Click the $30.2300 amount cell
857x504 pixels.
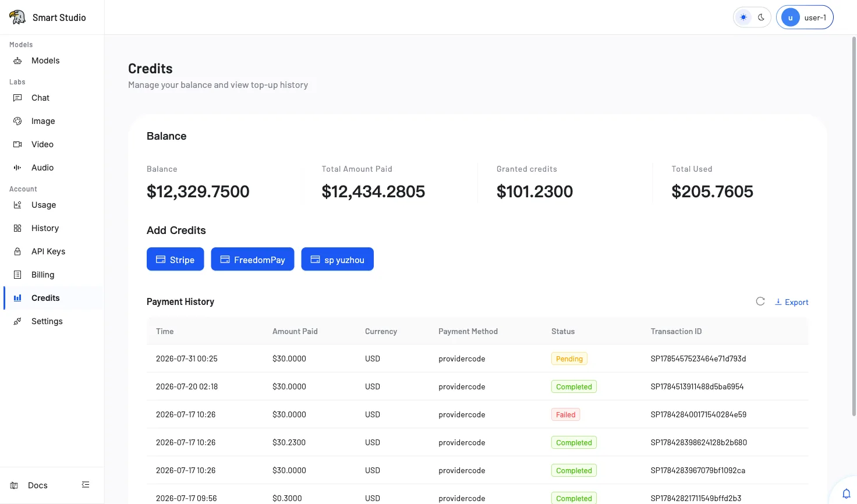[x=289, y=442]
